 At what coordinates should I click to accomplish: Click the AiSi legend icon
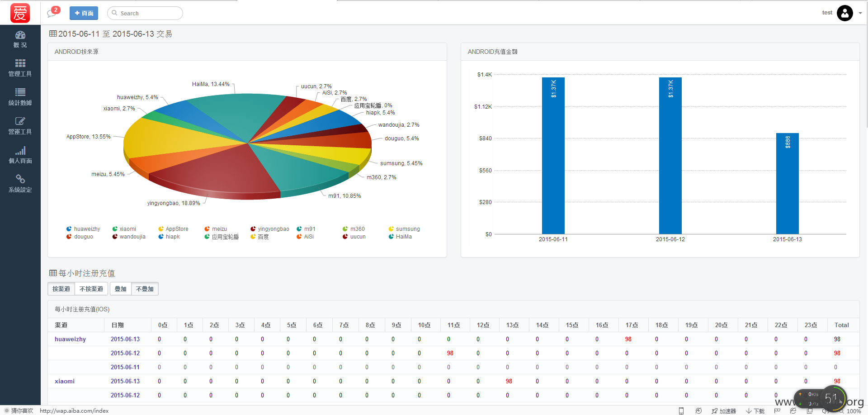(x=299, y=237)
